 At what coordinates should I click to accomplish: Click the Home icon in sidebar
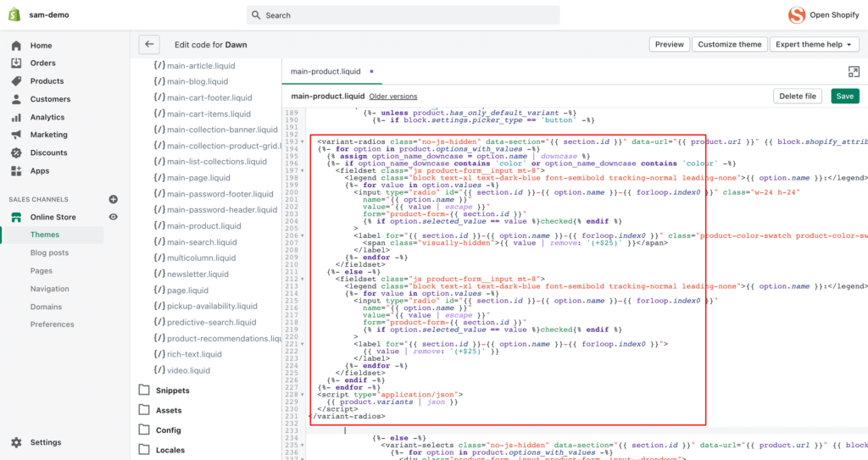click(x=16, y=46)
